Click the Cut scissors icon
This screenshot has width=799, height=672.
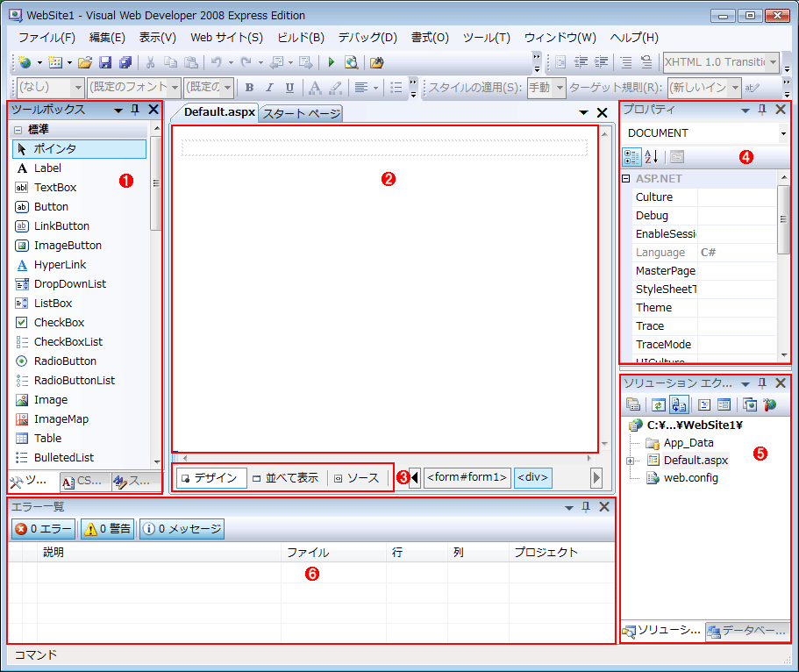pyautogui.click(x=150, y=62)
